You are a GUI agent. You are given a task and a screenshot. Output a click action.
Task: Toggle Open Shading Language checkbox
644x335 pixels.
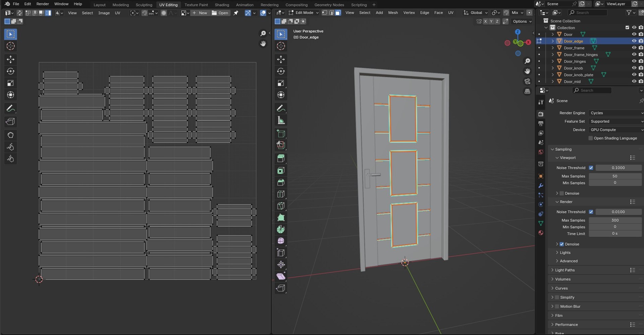(x=591, y=138)
